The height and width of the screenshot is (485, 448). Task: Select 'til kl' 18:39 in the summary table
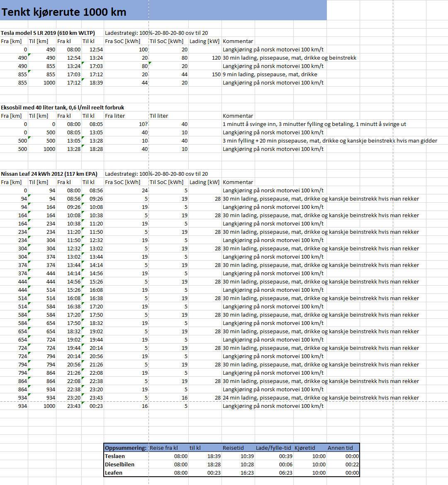point(205,456)
